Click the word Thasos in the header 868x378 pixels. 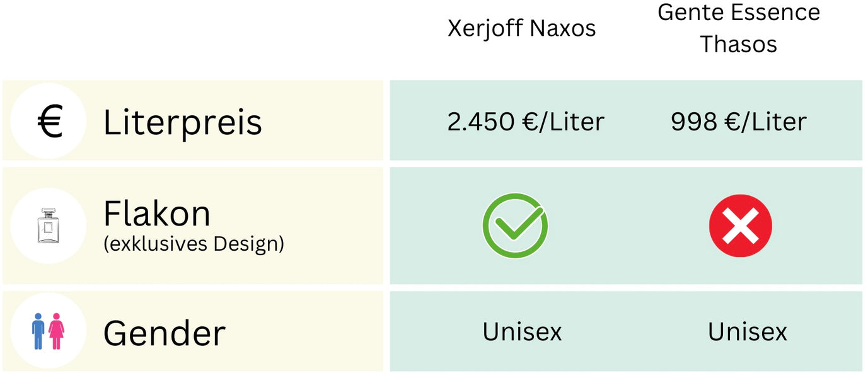coord(739,44)
